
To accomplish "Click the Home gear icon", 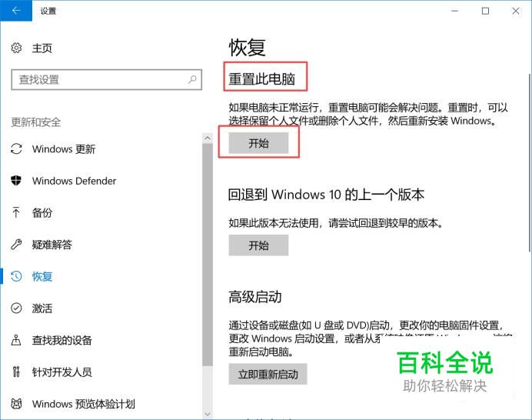I will 16,48.
